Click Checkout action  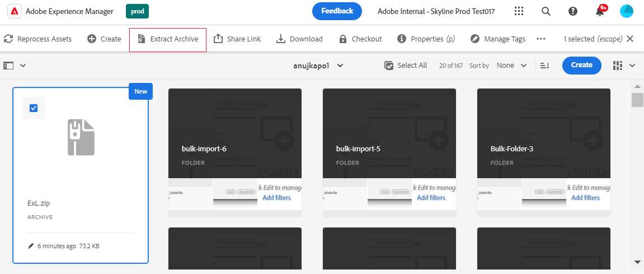pyautogui.click(x=360, y=39)
